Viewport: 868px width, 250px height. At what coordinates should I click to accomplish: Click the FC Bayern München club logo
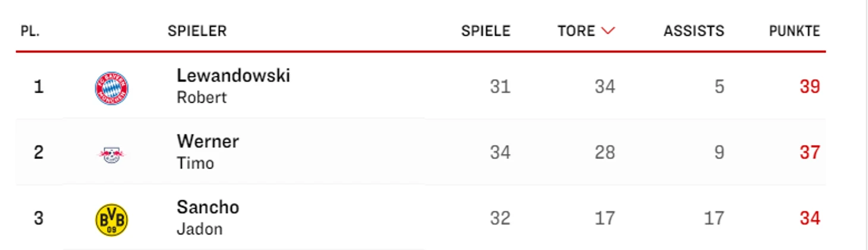coord(112,88)
